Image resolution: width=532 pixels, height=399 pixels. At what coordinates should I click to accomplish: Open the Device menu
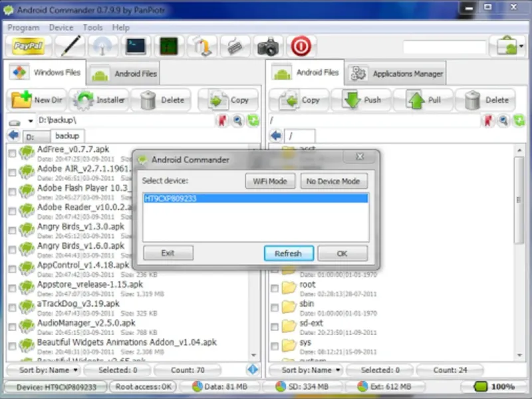click(61, 27)
